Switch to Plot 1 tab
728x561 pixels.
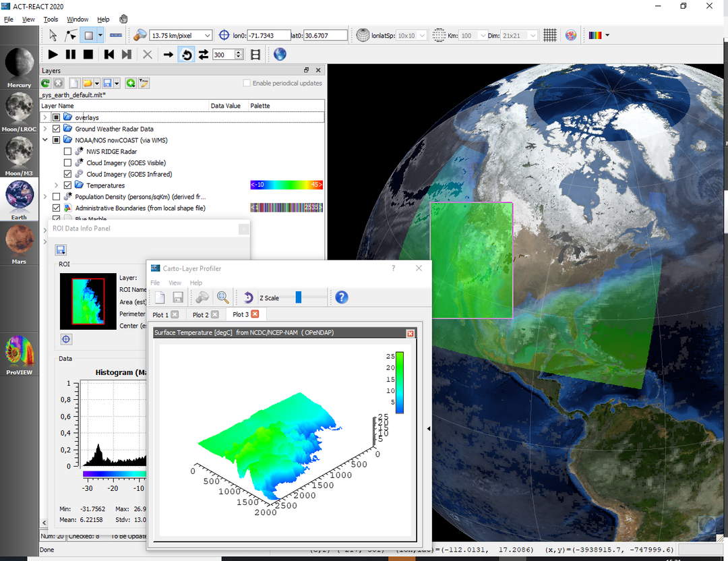point(160,315)
